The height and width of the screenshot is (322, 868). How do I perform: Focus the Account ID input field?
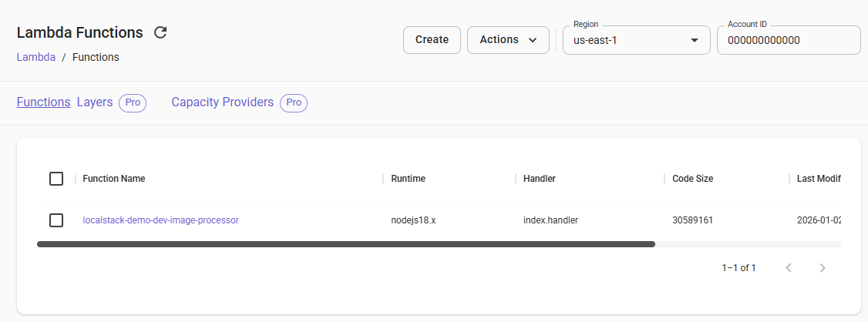pyautogui.click(x=789, y=40)
